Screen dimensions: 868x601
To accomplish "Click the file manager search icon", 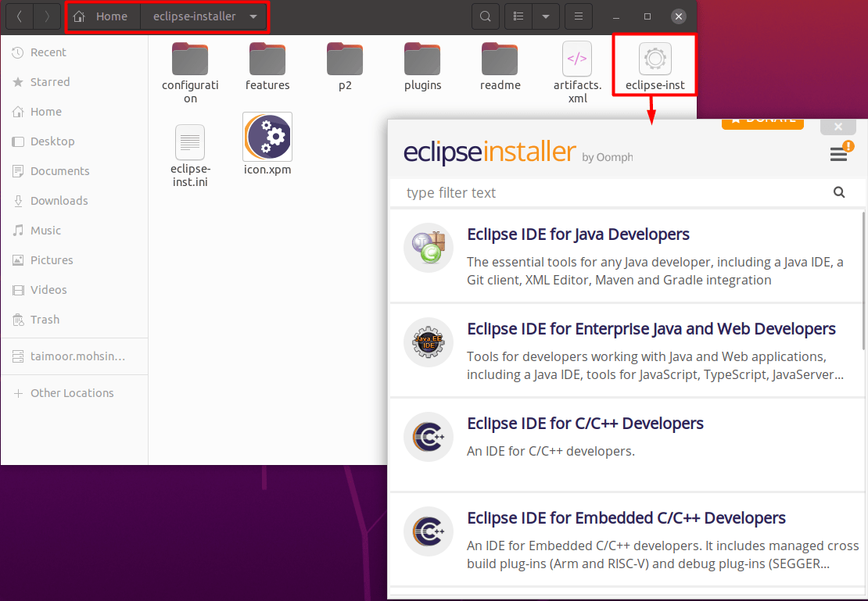I will [x=486, y=16].
